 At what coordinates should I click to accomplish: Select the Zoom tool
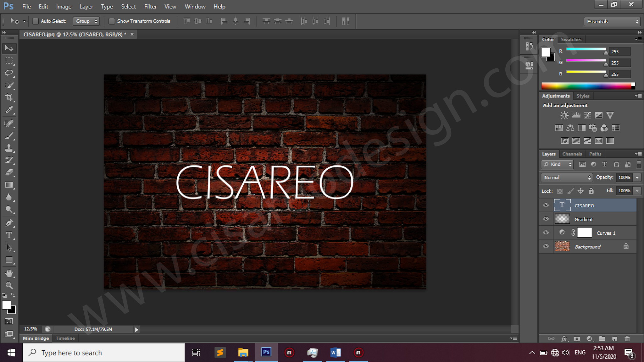9,285
